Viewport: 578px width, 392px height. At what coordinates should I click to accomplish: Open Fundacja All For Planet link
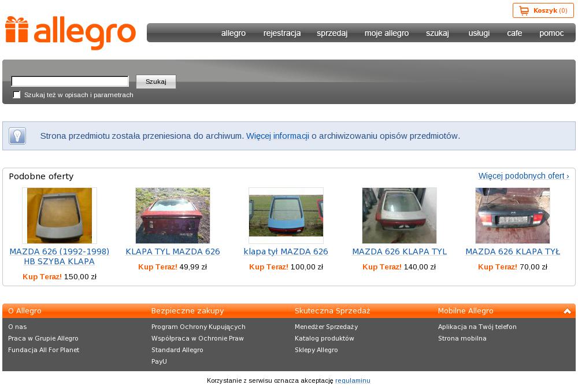coord(43,350)
